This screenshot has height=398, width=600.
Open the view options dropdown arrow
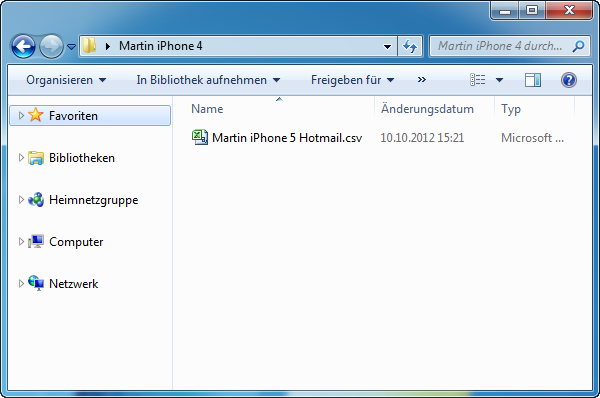(499, 80)
